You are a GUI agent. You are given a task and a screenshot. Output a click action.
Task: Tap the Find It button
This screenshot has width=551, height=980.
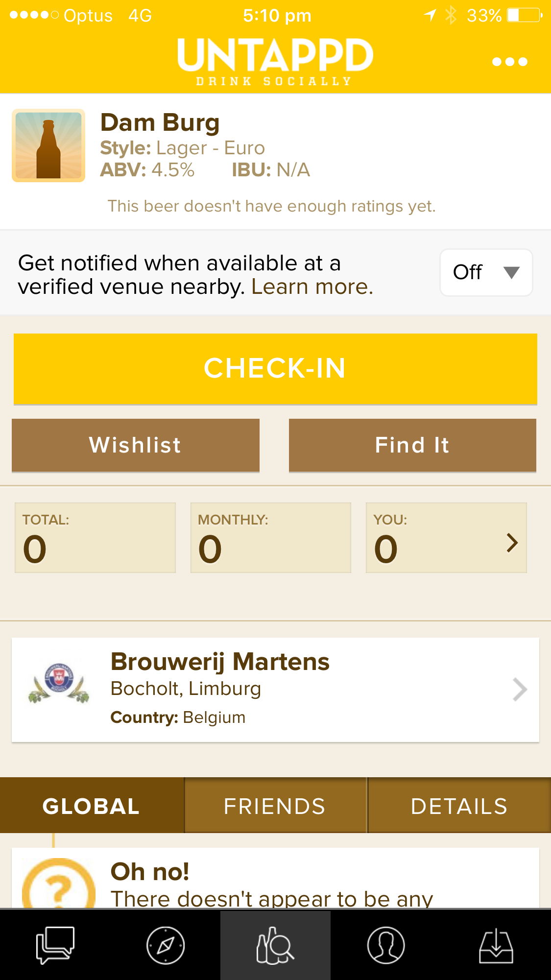coord(412,445)
